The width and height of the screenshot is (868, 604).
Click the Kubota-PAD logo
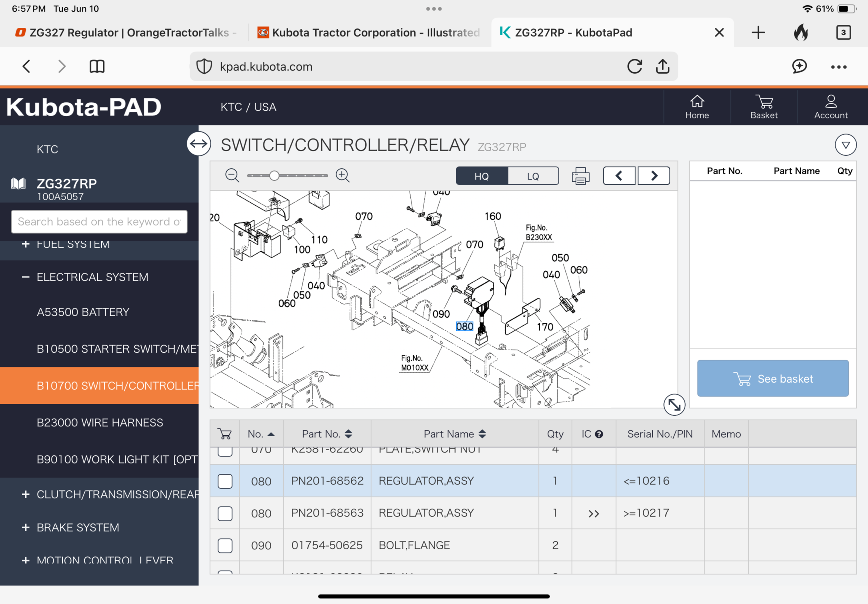(x=84, y=107)
